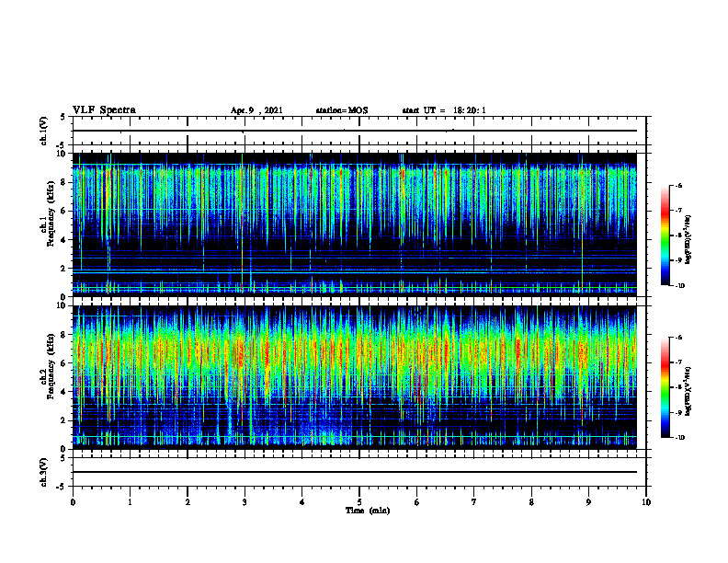728x563 pixels.
Task: Click the "ch.3(V)" axis label
Action: pos(43,472)
